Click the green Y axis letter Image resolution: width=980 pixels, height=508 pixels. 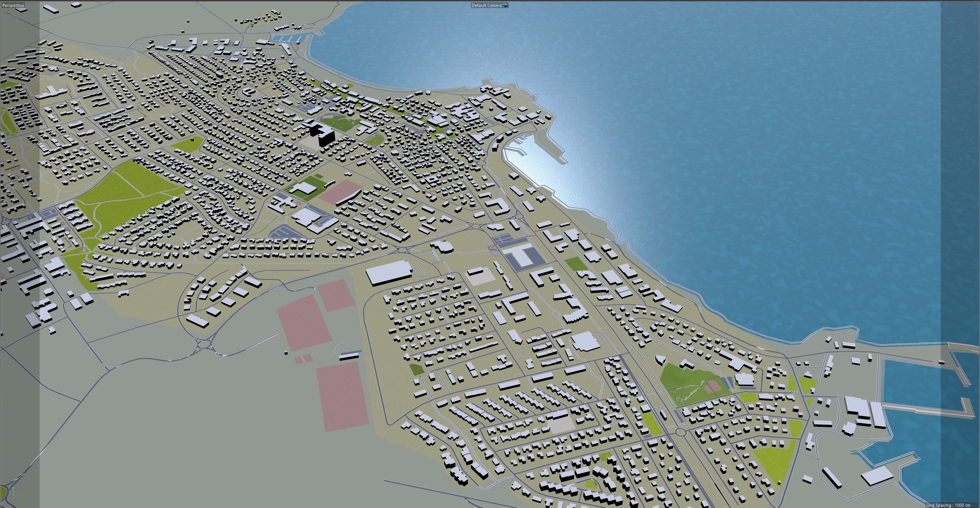13,488
